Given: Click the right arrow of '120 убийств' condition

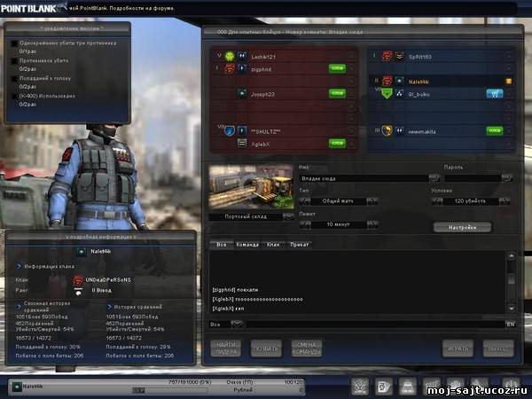Looking at the screenshot, I should [x=505, y=201].
